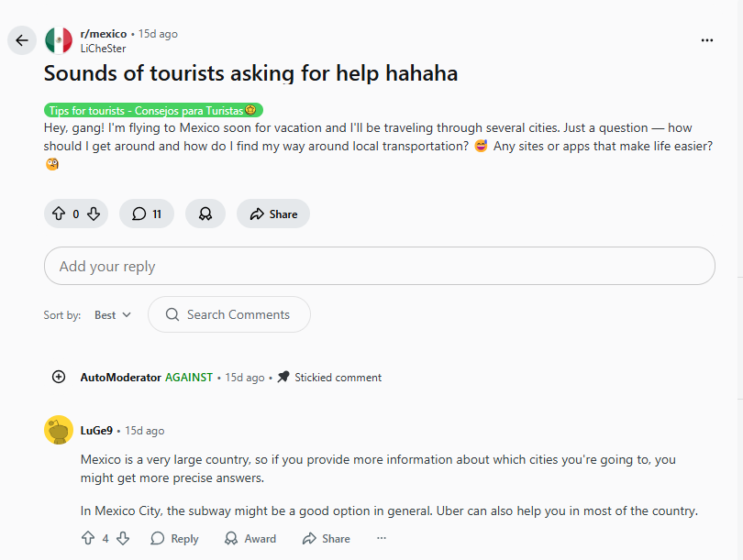Upvote LuGe9's comment
The width and height of the screenshot is (743, 560).
click(x=88, y=538)
